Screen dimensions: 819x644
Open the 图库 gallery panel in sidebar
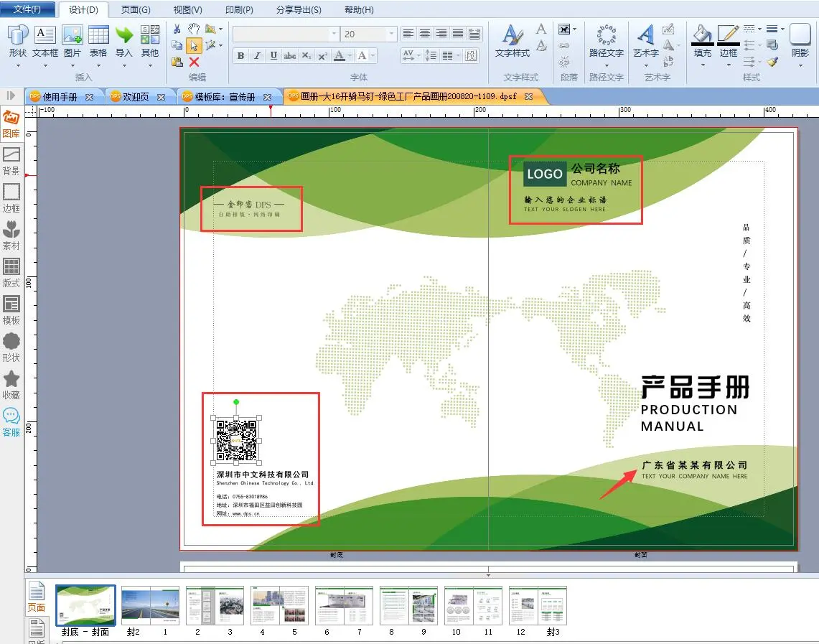(x=11, y=123)
